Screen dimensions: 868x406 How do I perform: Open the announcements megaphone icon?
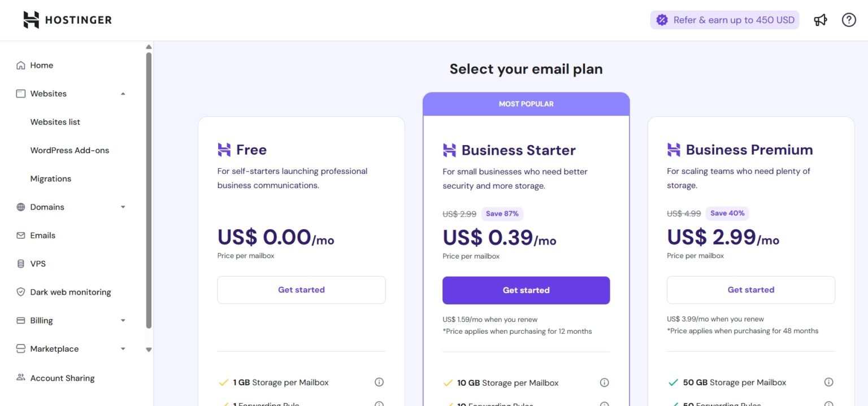[x=821, y=20]
